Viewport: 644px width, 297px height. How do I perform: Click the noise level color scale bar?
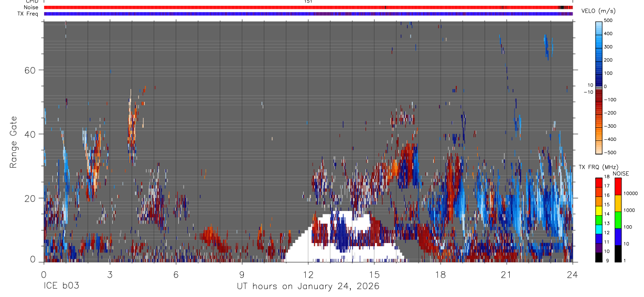(618, 220)
